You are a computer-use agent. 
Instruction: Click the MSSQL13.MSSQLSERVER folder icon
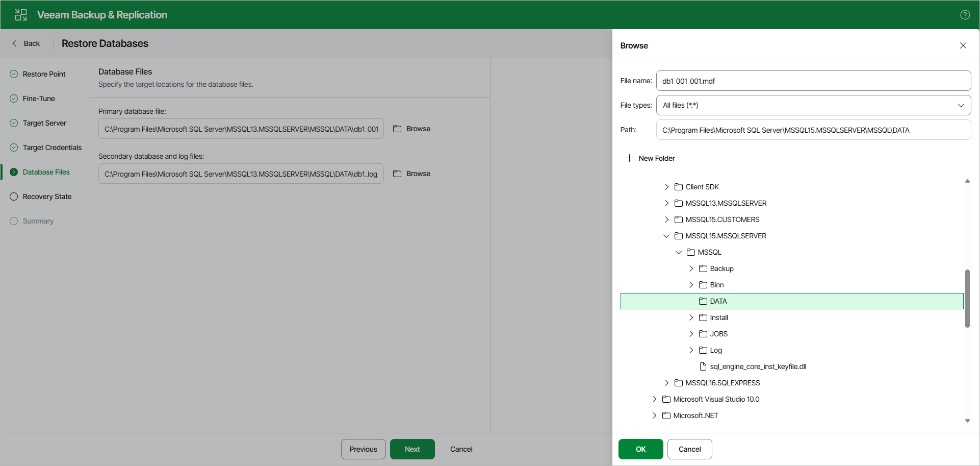click(x=679, y=203)
